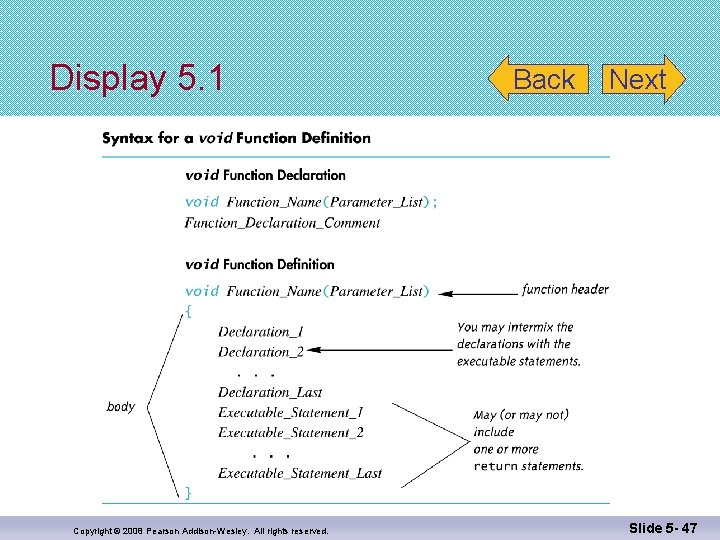Image resolution: width=720 pixels, height=540 pixels.
Task: Click 'Executable_Statement_2' line
Action: click(x=291, y=433)
